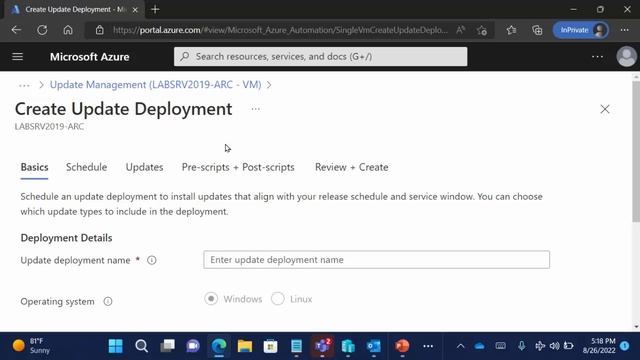Show hidden system tray icons
This screenshot has width=640, height=360.
coord(460,346)
